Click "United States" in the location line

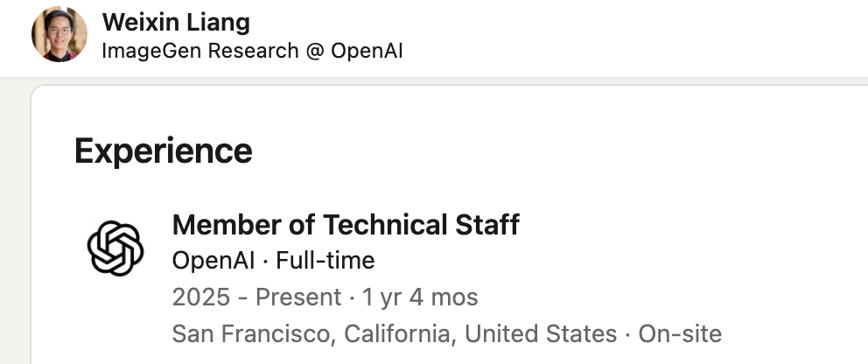click(x=540, y=333)
